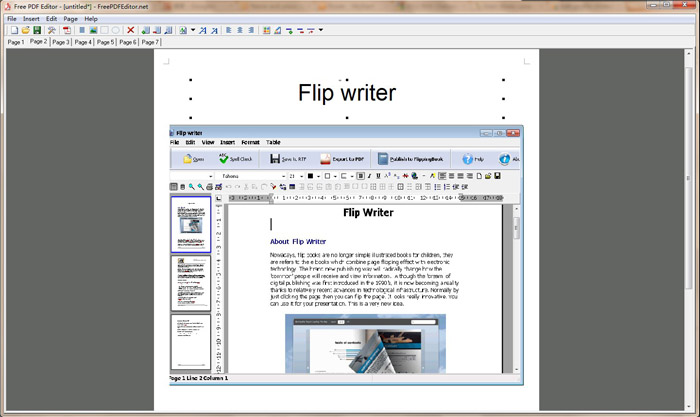
Task: Open the arrow next to the image-page icon
Action: 193,30
